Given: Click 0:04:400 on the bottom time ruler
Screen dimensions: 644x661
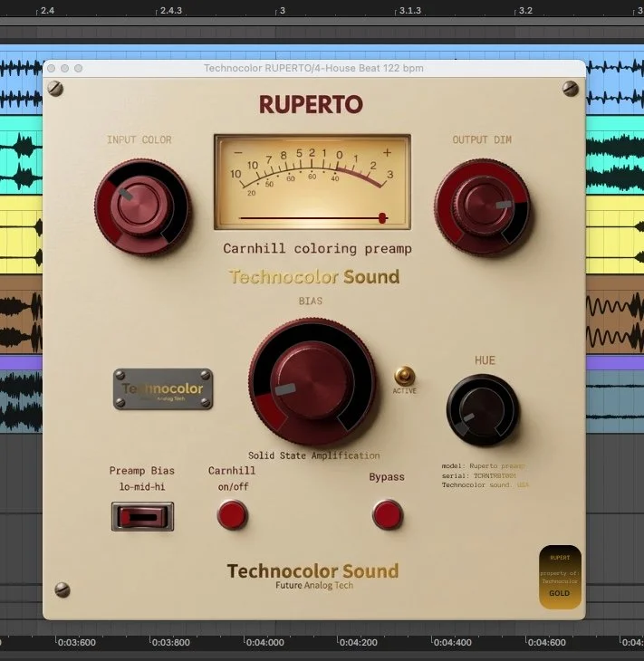Looking at the screenshot, I should tap(453, 643).
